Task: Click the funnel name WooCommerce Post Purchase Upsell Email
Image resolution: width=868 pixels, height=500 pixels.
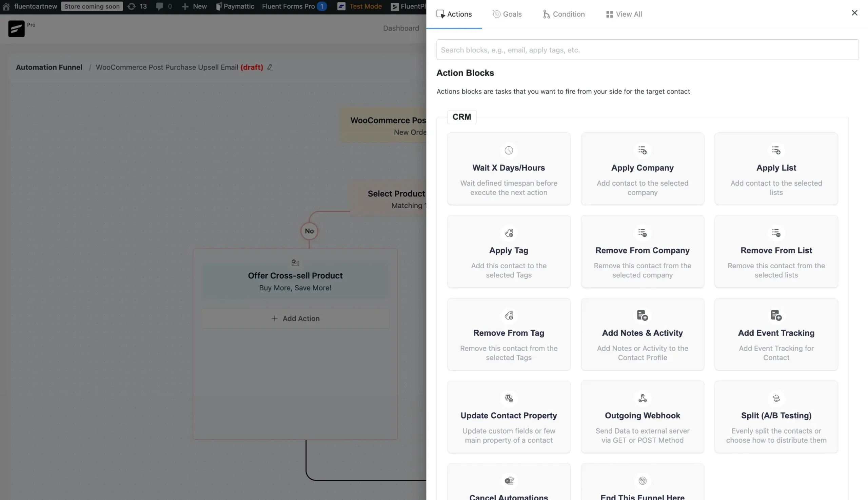Action: click(167, 67)
